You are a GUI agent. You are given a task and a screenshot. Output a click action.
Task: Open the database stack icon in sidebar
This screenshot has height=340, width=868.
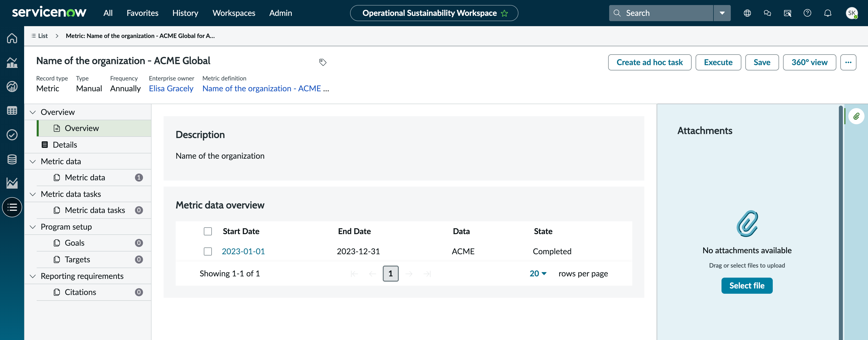pyautogui.click(x=12, y=159)
